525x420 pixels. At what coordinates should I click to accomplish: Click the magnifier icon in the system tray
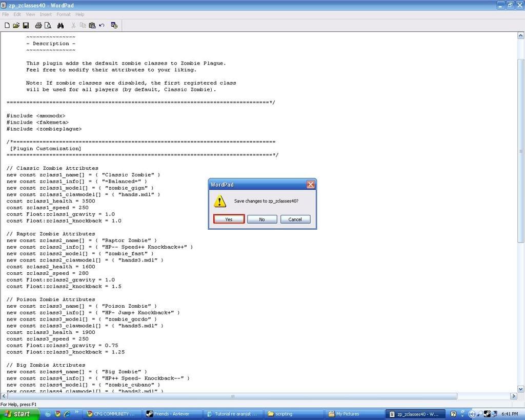[x=480, y=414]
